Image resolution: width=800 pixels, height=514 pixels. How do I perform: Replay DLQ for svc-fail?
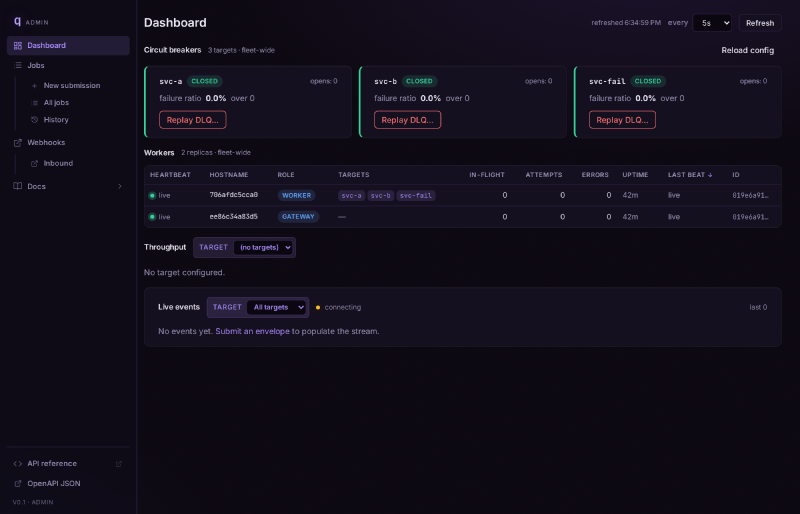[x=622, y=120]
